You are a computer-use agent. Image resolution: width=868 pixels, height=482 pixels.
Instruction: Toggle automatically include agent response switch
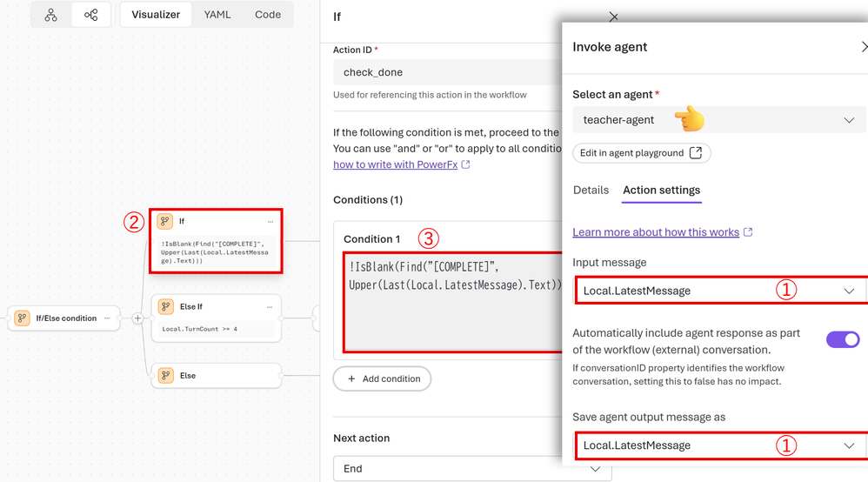(842, 340)
